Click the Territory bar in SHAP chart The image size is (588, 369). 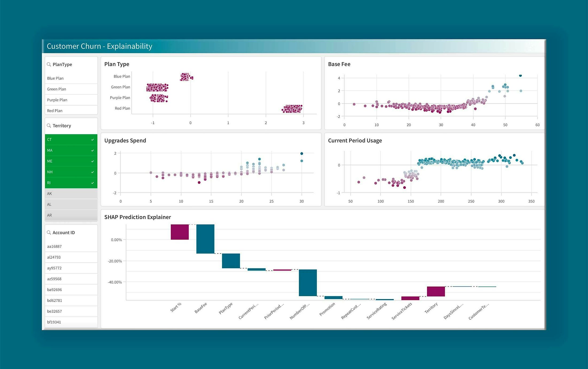[436, 291]
